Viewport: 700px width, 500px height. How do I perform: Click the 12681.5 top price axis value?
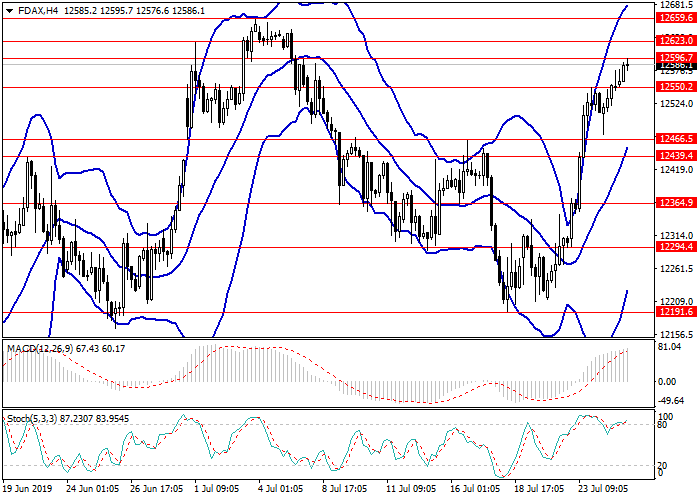(676, 6)
